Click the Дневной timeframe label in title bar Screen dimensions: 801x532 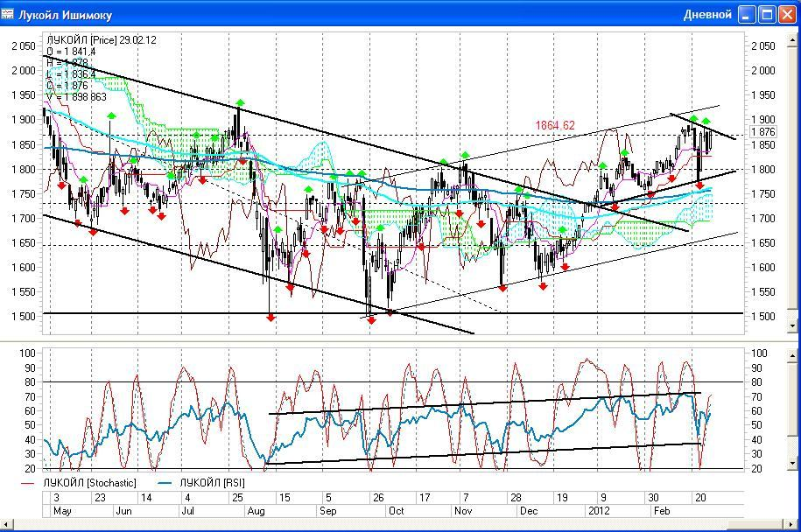[707, 14]
